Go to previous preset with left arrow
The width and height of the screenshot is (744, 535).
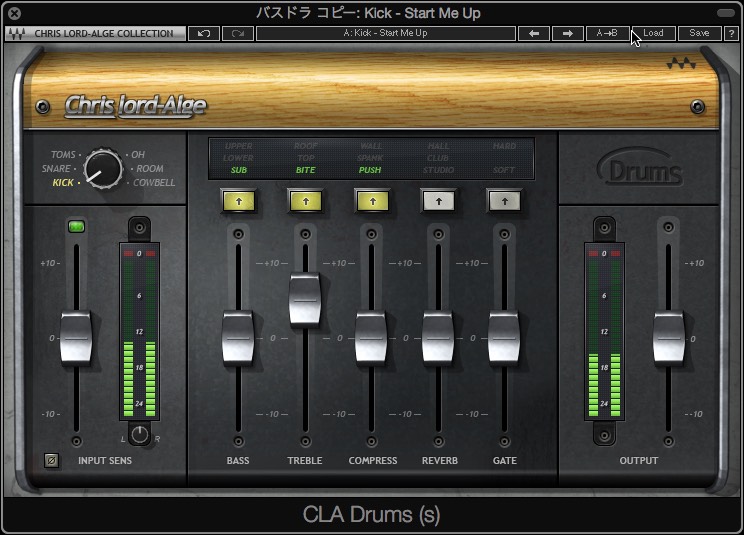(534, 33)
